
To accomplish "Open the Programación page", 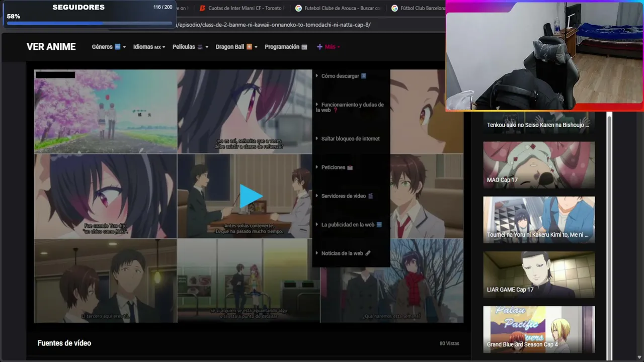I will [x=286, y=47].
